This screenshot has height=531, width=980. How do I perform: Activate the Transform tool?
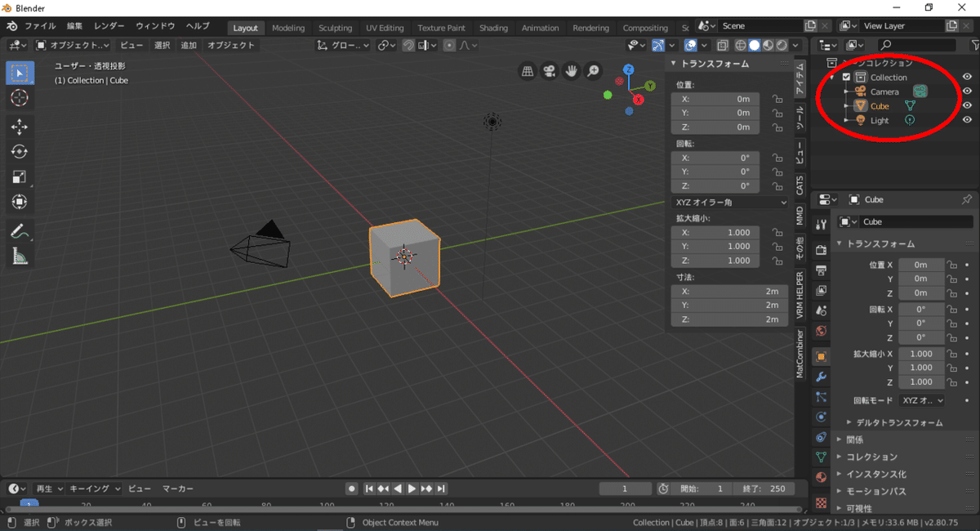point(20,201)
